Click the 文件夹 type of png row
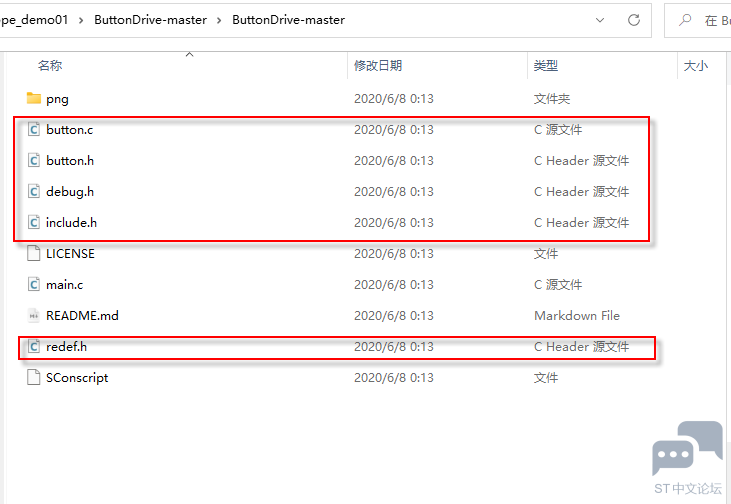 point(552,99)
